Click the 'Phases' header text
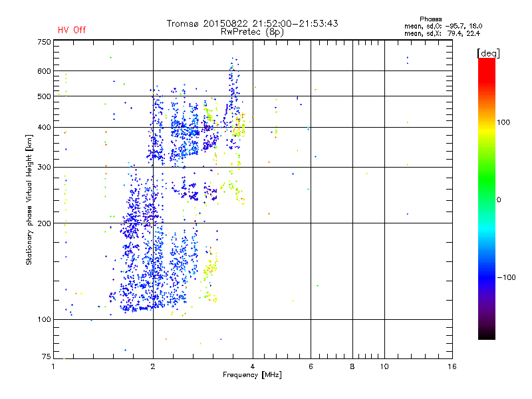The width and height of the screenshot is (532, 399). click(x=430, y=19)
